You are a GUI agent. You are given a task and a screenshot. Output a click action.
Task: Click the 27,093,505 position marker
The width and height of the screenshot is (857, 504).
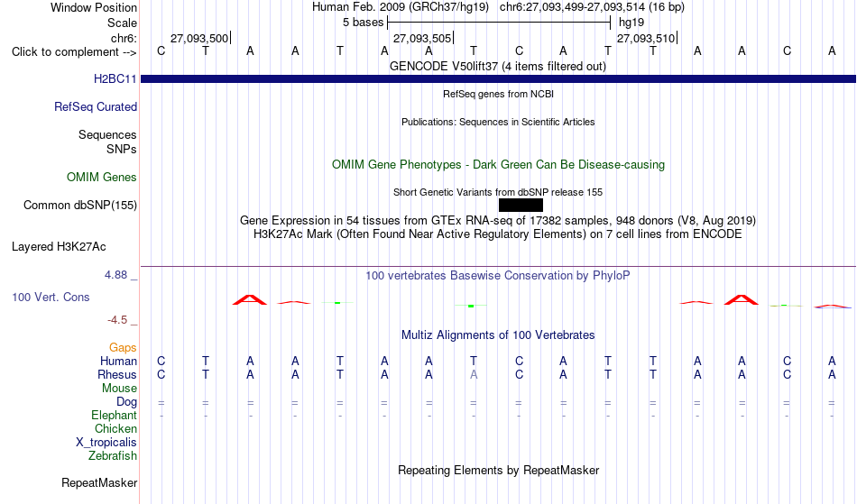pos(423,38)
